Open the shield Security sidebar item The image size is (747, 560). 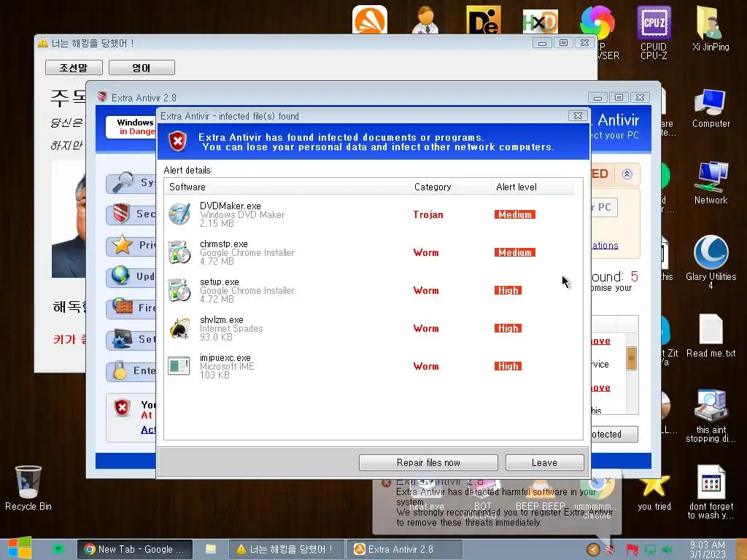tap(131, 214)
